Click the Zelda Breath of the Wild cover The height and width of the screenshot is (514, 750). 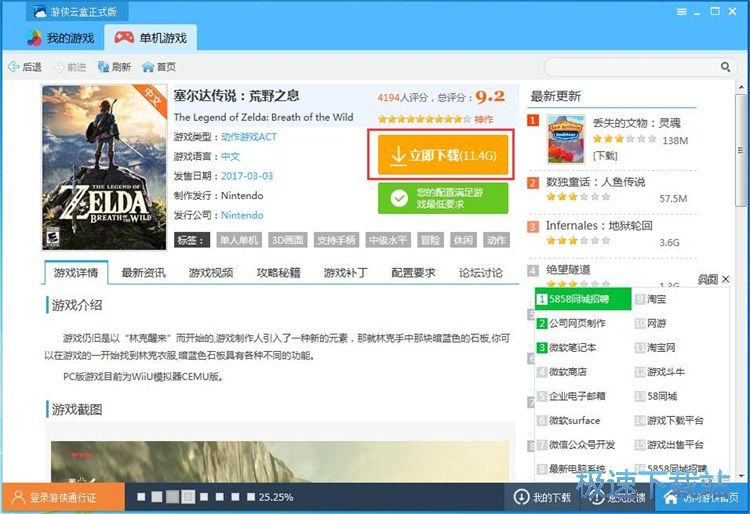coord(104,167)
